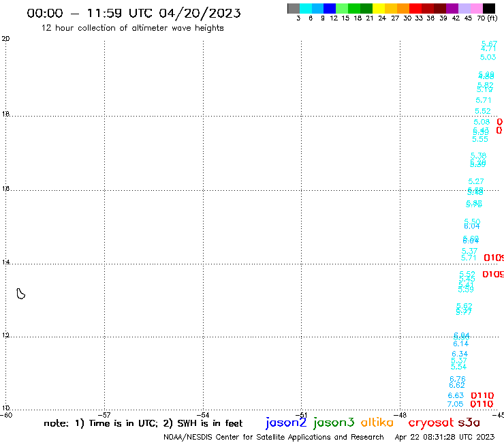This screenshot has width=504, height=443.
Task: Click the wave height value 5.54
Action: pyautogui.click(x=458, y=367)
